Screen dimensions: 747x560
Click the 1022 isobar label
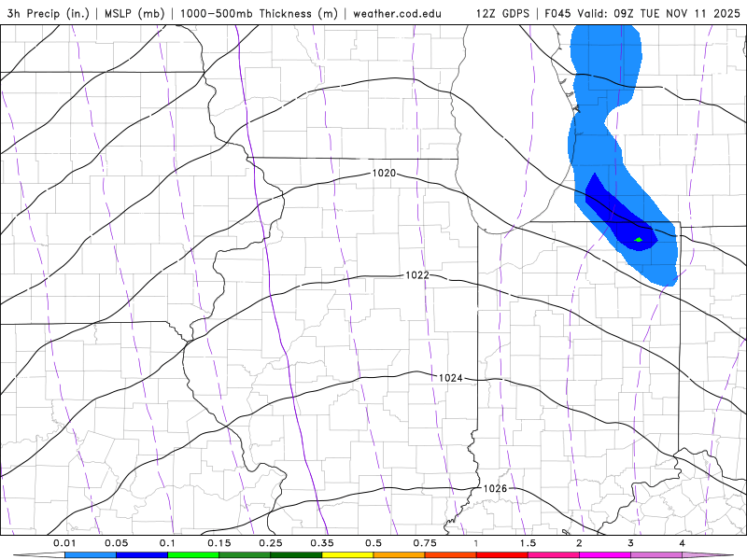(417, 275)
